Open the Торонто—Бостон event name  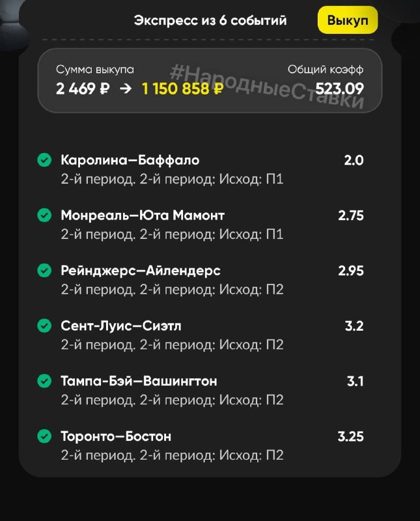pos(116,436)
